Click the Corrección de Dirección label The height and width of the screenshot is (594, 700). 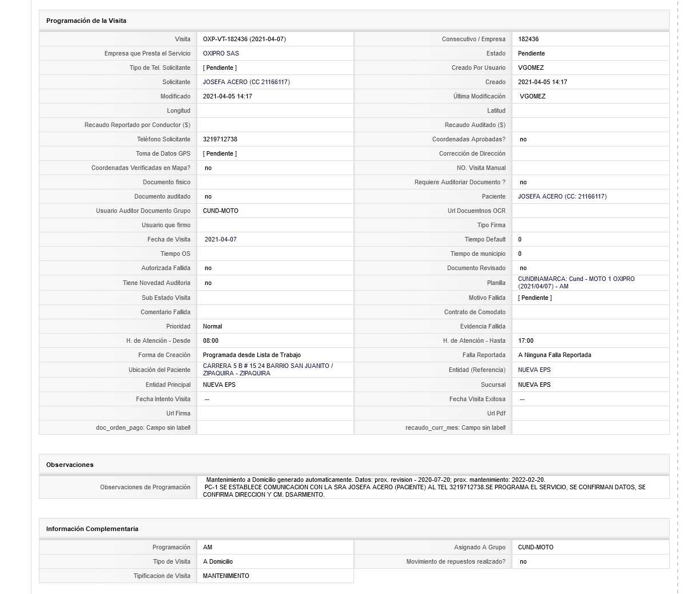pyautogui.click(x=472, y=153)
